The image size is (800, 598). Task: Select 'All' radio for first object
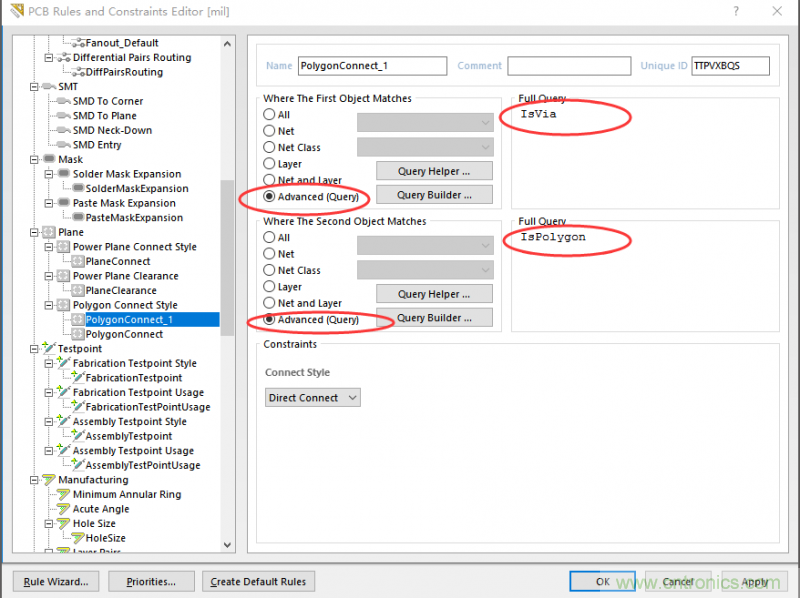point(269,115)
